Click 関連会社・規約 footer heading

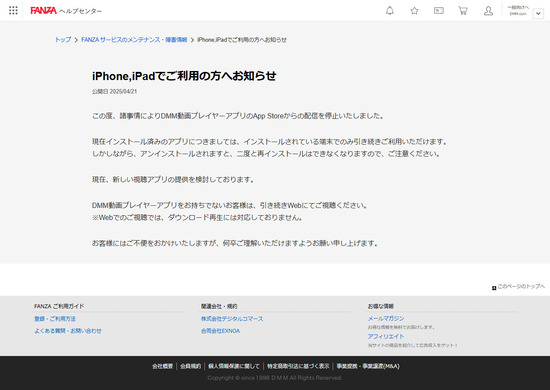tap(219, 306)
